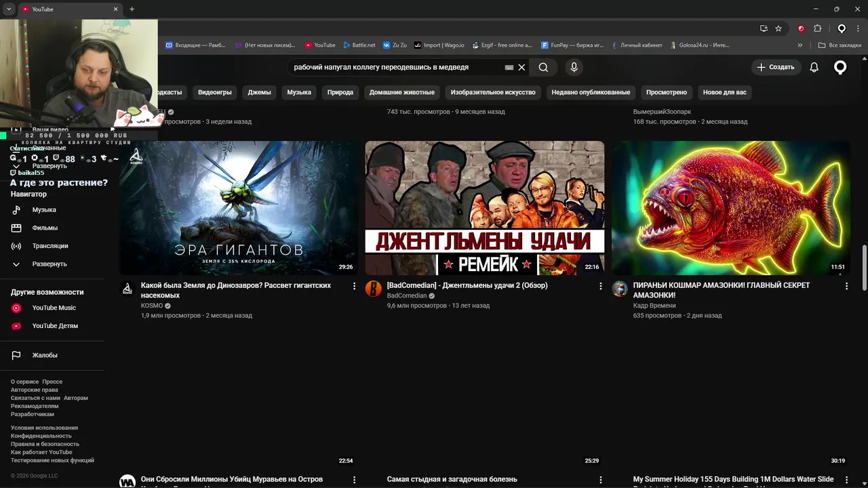
Task: Open Трансляции in the sidebar
Action: pyautogui.click(x=52, y=246)
